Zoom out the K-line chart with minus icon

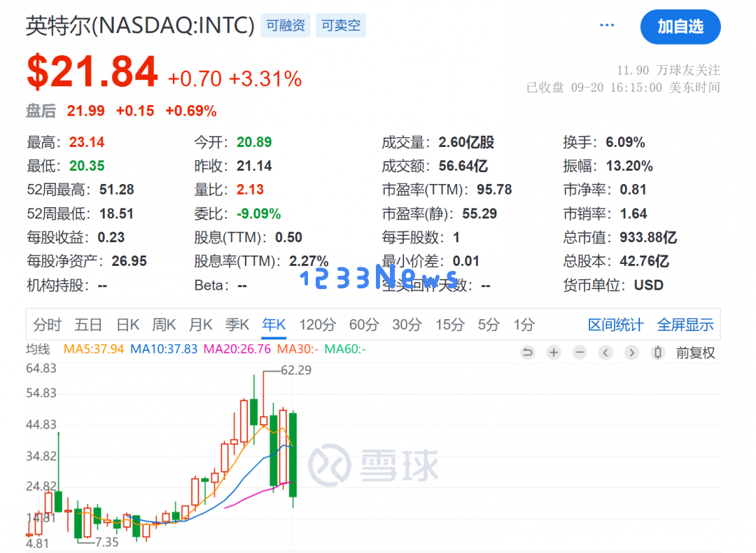click(580, 352)
